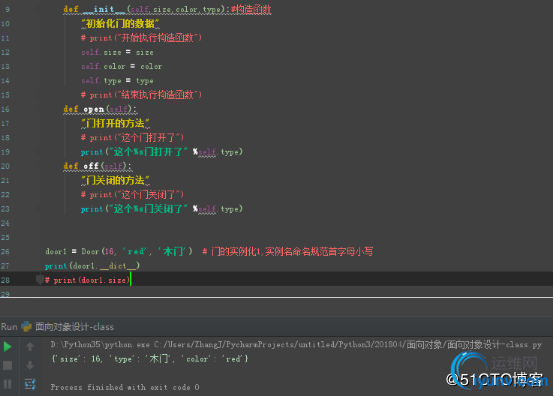
Task: Click the print(door1.__dict__) line
Action: [92, 266]
